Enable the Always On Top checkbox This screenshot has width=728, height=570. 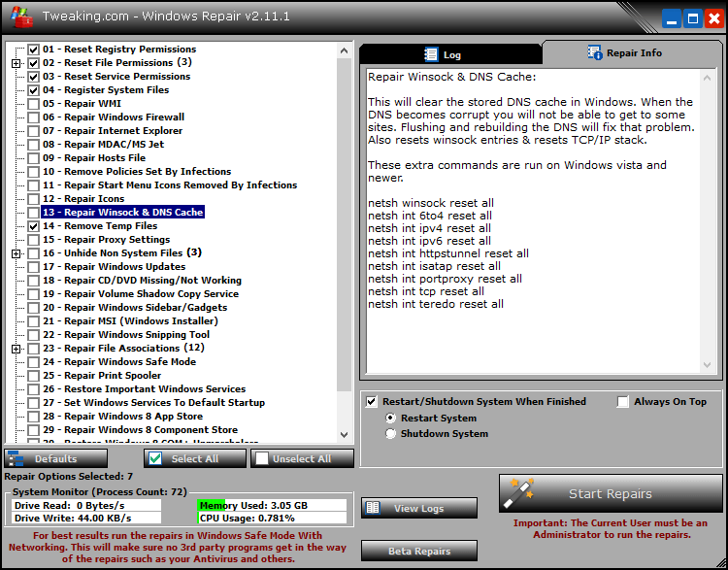622,401
